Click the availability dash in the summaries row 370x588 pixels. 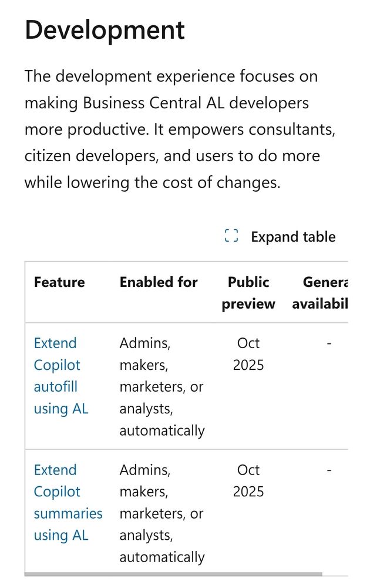(x=329, y=470)
